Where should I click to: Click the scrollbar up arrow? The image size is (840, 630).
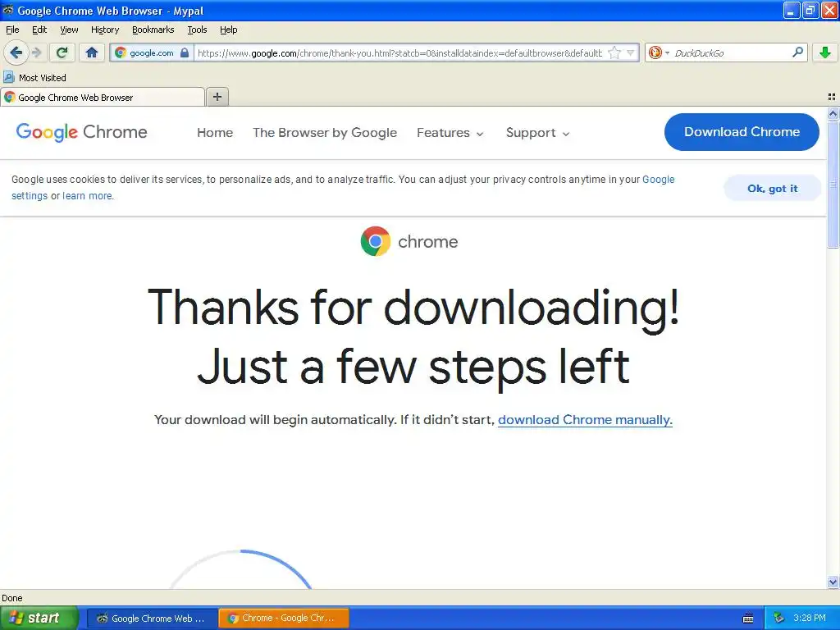click(833, 113)
